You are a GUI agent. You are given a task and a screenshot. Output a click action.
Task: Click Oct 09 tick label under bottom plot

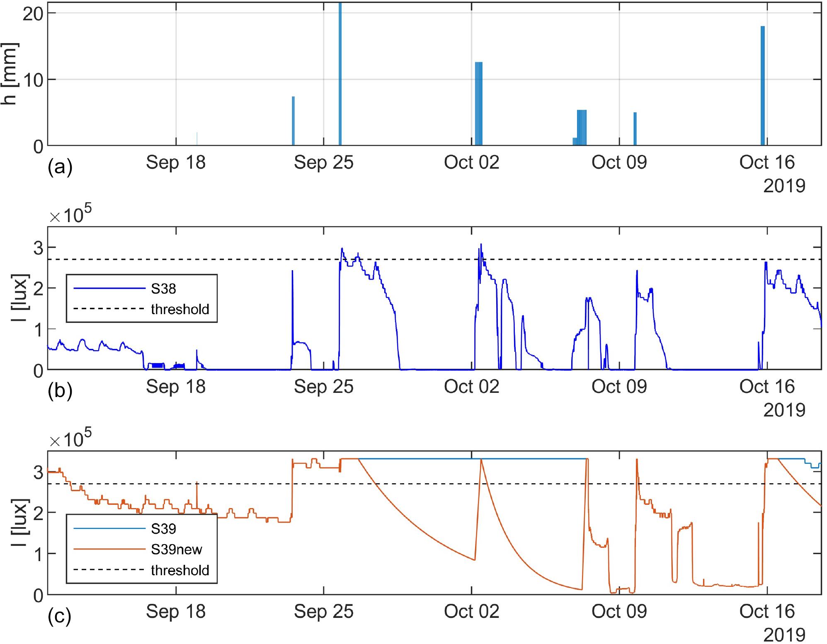click(x=619, y=611)
